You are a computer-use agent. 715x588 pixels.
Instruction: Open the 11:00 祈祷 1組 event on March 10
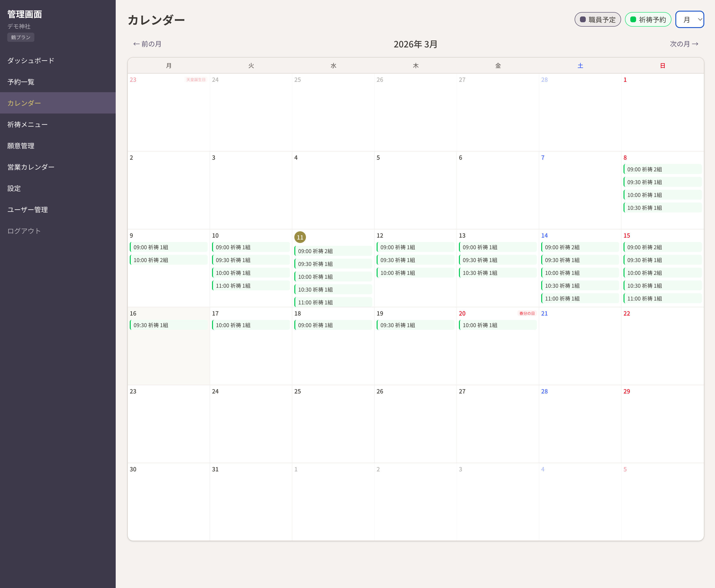click(x=251, y=286)
